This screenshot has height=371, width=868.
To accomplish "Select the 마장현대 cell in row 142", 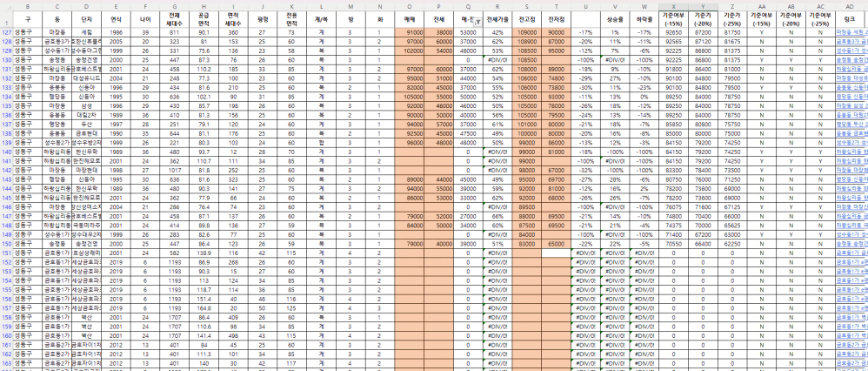I will pos(86,169).
